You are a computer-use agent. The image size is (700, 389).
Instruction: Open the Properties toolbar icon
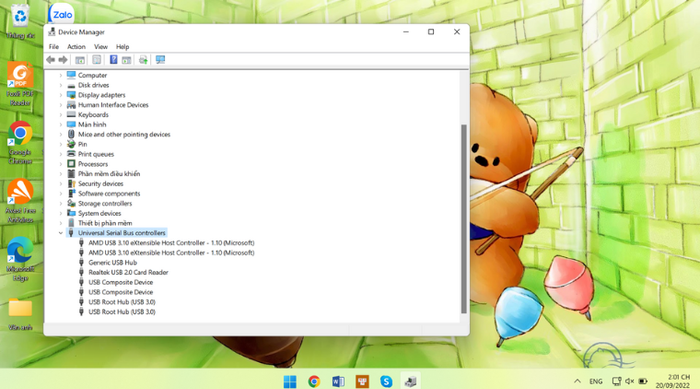pyautogui.click(x=96, y=60)
